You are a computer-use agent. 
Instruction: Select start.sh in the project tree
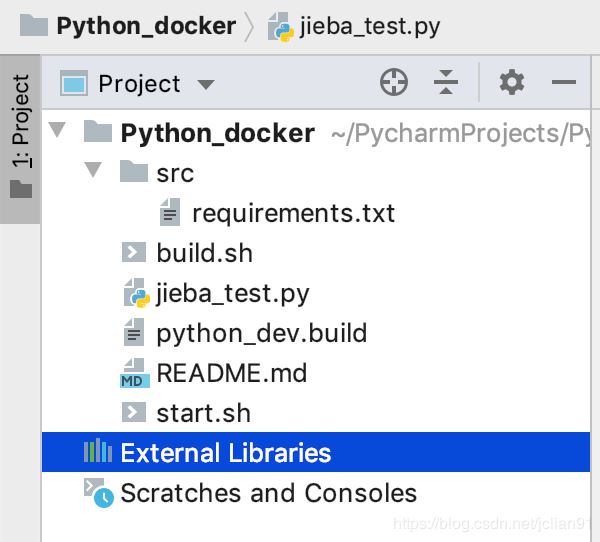(203, 413)
